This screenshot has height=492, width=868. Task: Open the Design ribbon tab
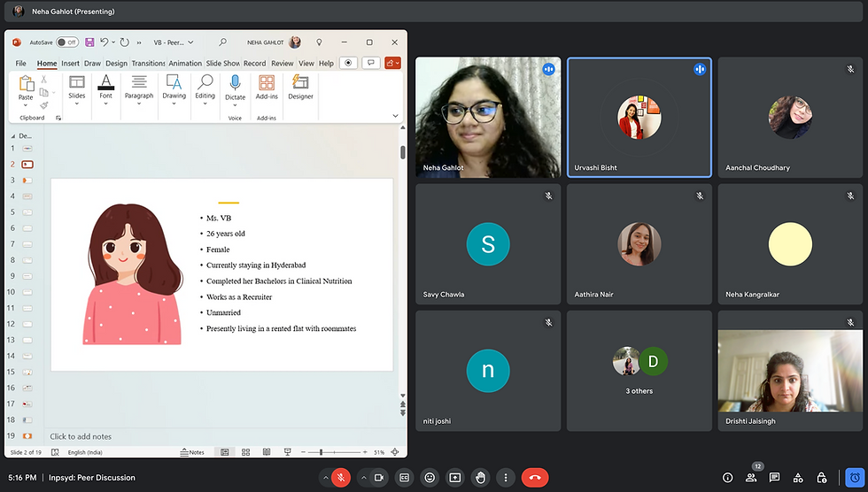click(x=116, y=64)
